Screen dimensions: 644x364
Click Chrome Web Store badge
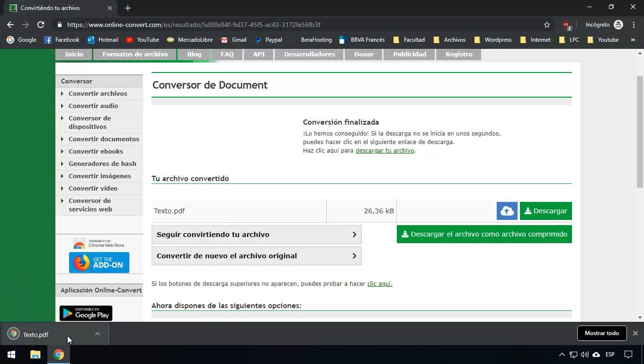[99, 244]
